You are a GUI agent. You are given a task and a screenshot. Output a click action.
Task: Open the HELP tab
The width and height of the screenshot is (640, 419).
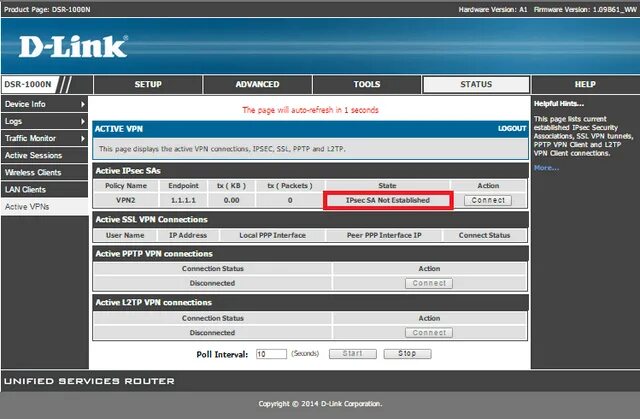(x=585, y=84)
